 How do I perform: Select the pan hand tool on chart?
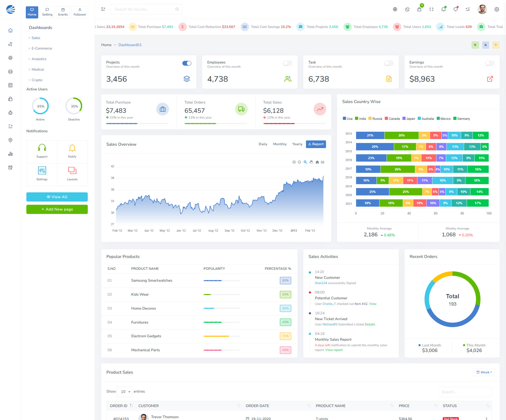click(x=311, y=162)
